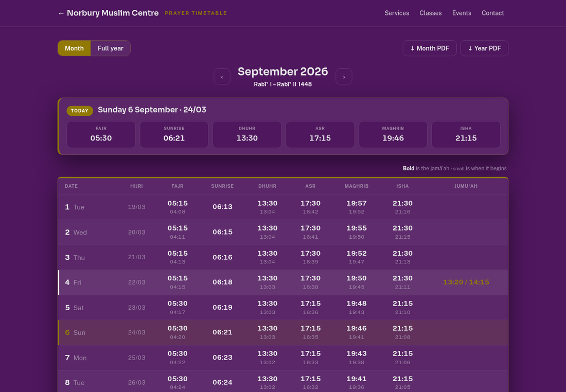Click the DATE column header

[x=71, y=186]
